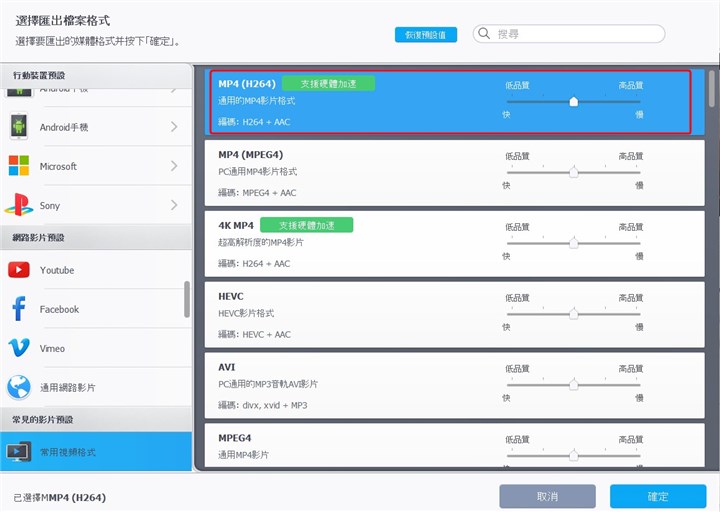Click the 常見的影片預設 section header
The height and width of the screenshot is (512, 720).
96,419
